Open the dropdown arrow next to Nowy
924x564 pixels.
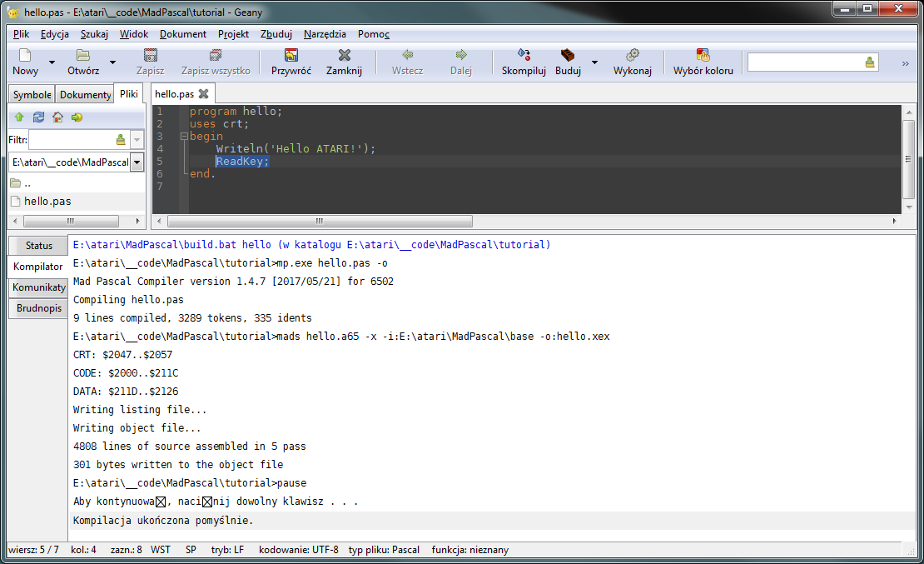coord(52,62)
